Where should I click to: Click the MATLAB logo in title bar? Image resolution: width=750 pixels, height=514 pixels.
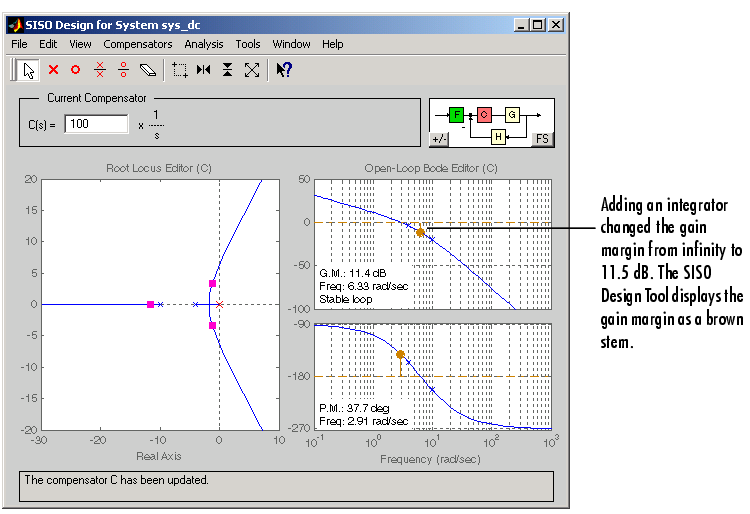click(16, 25)
